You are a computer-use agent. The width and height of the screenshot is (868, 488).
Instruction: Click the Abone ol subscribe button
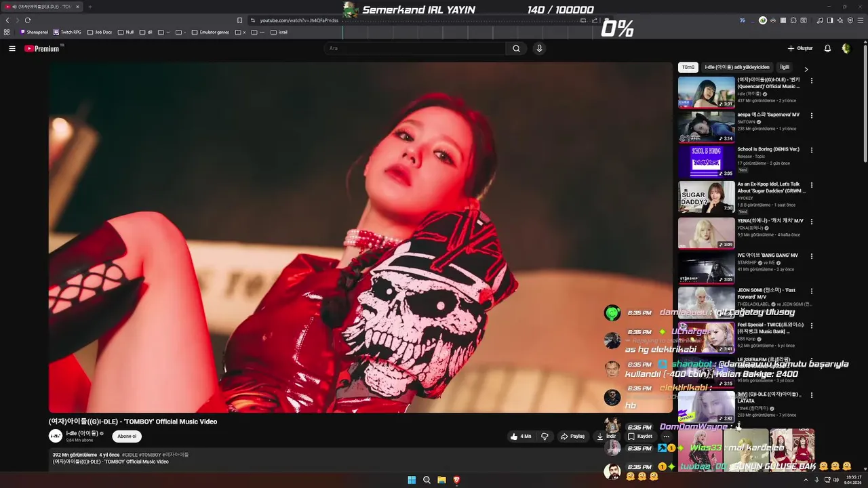coord(127,436)
